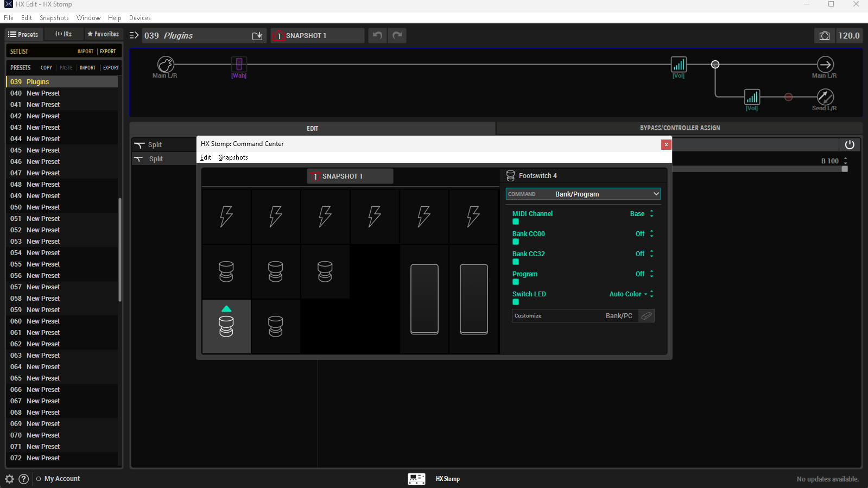Screen dimensions: 868x488
Task: Toggle the Bank CC00 snapshot checkbox
Action: tap(516, 242)
